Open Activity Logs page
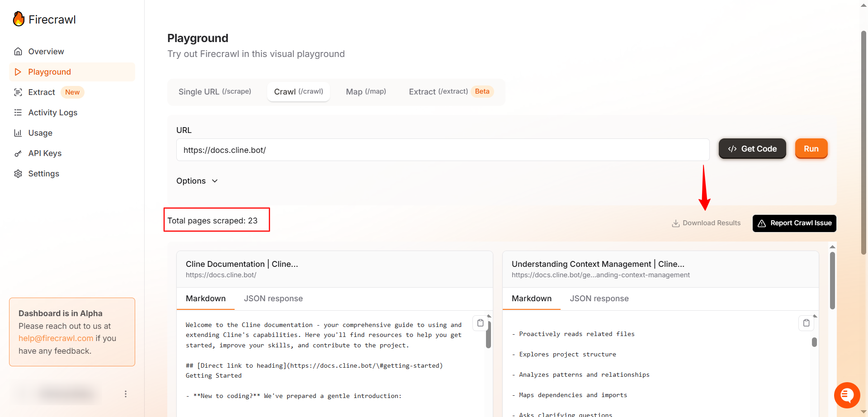The image size is (868, 417). 72,113
